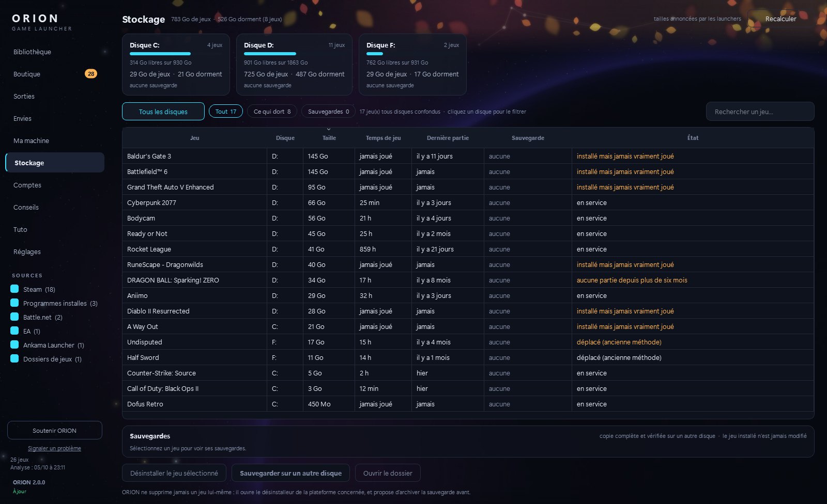Select the Baldur's Gate 3 row
The height and width of the screenshot is (504, 827).
pos(468,156)
